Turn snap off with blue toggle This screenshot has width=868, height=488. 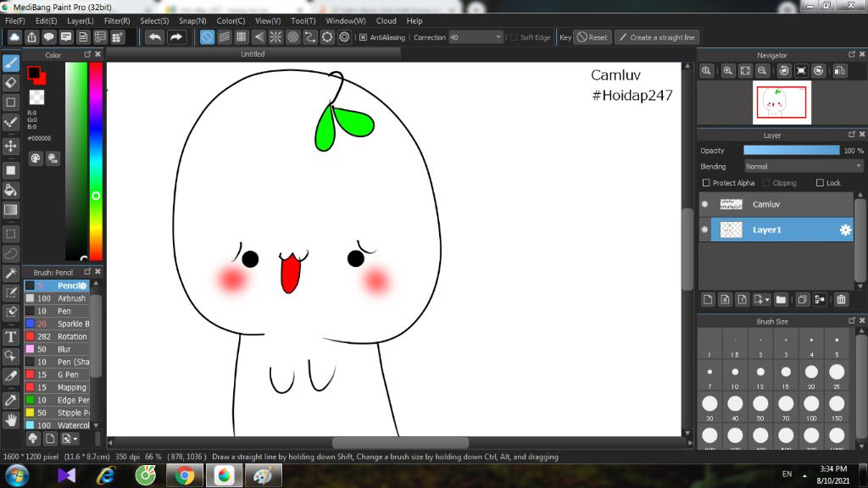[207, 37]
